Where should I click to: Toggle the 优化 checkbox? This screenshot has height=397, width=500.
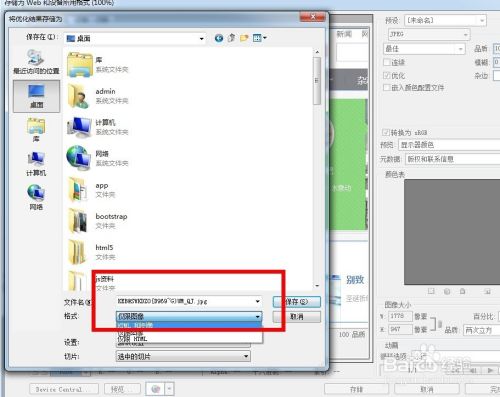point(387,75)
